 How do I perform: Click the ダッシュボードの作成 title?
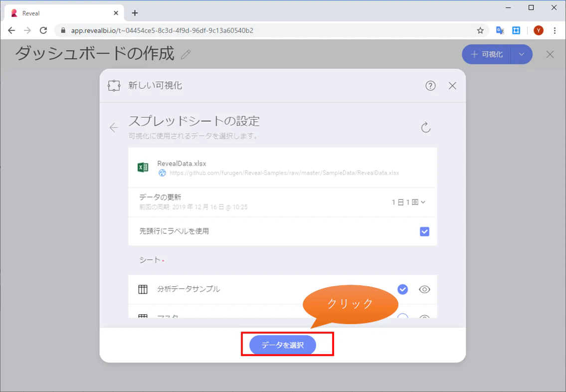point(95,54)
